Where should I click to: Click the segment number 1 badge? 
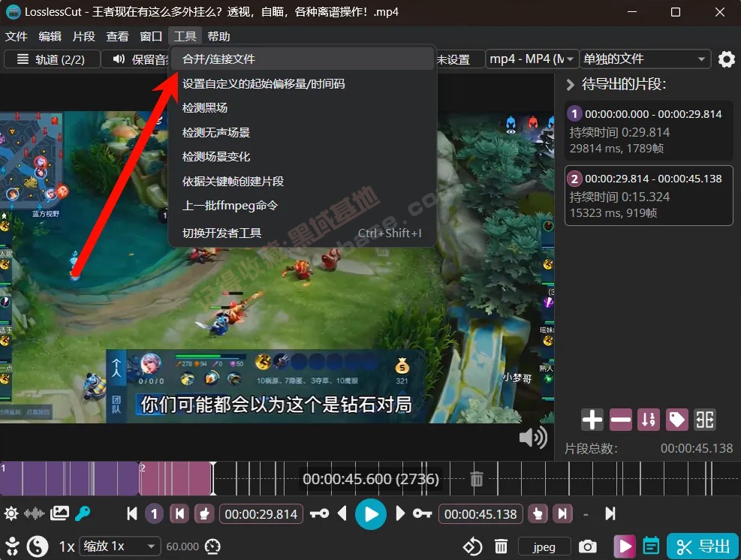point(154,513)
